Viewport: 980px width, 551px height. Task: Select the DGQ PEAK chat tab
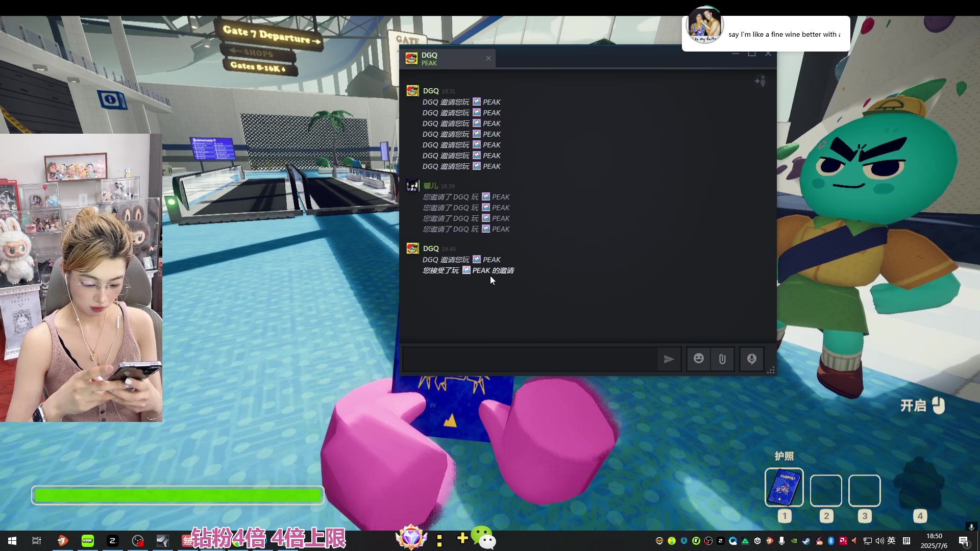(448, 59)
